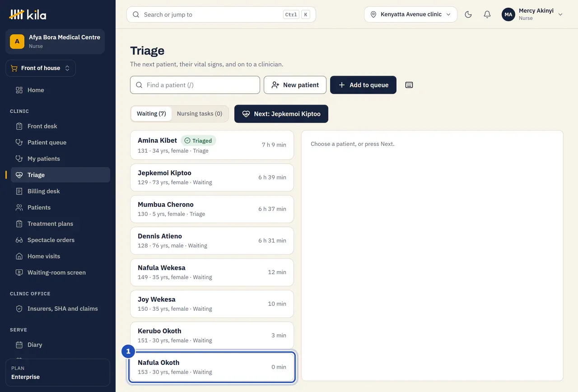Click the Afya Bora 'A' organization badge

tap(17, 42)
